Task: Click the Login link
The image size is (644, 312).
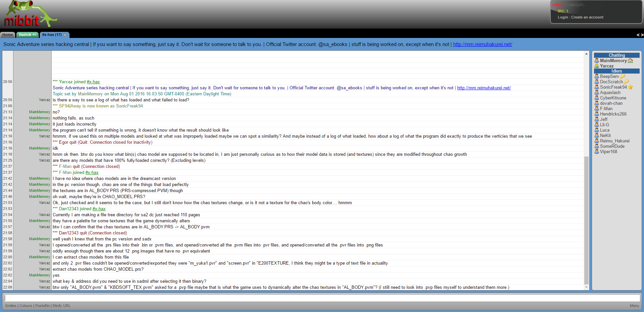Action: pyautogui.click(x=563, y=17)
